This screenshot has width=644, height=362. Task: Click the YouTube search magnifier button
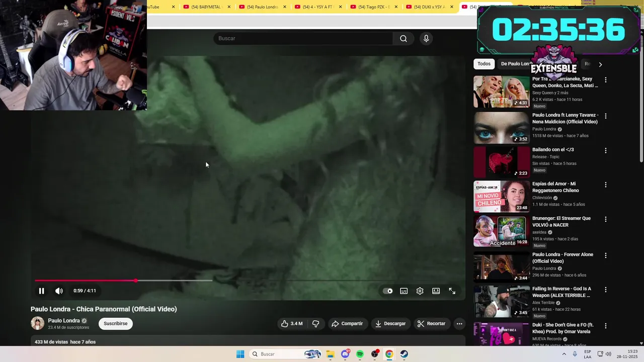(404, 39)
